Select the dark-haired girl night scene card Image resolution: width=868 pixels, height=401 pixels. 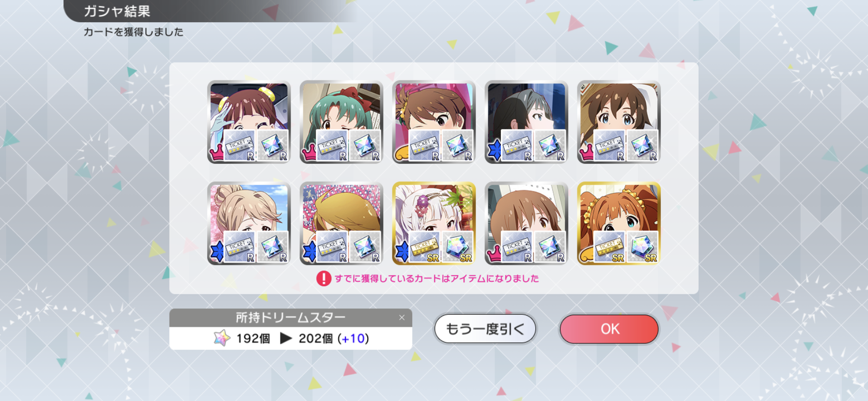point(527,122)
